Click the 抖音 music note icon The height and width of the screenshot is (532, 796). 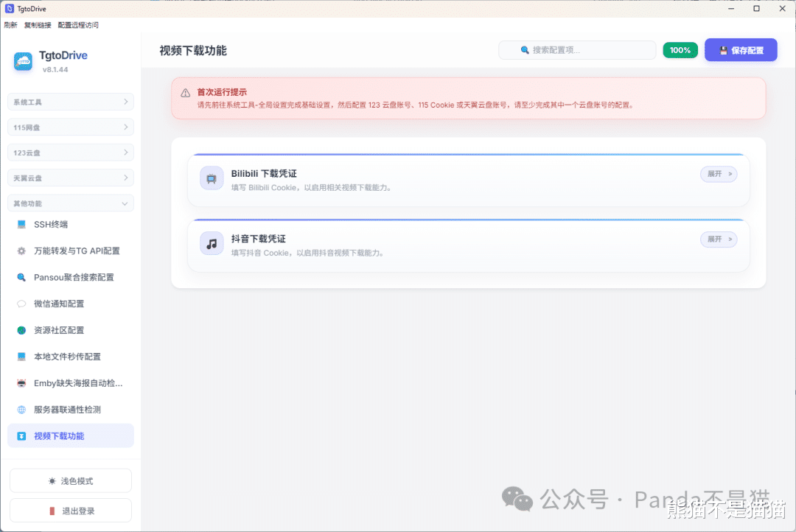[212, 244]
